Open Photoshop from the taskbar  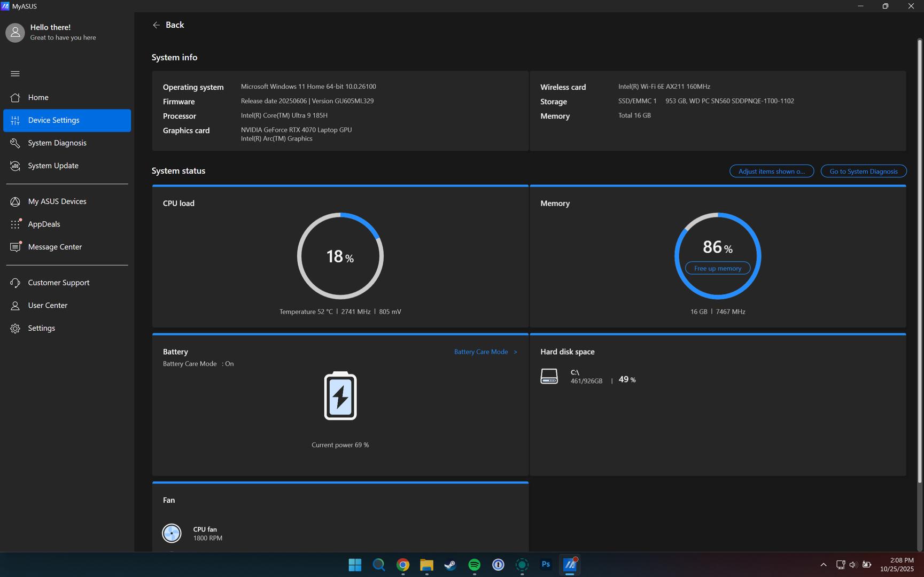tap(546, 564)
